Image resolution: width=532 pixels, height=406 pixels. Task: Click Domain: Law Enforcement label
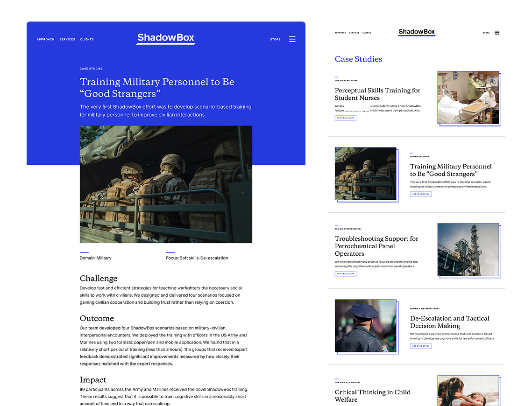tap(425, 309)
